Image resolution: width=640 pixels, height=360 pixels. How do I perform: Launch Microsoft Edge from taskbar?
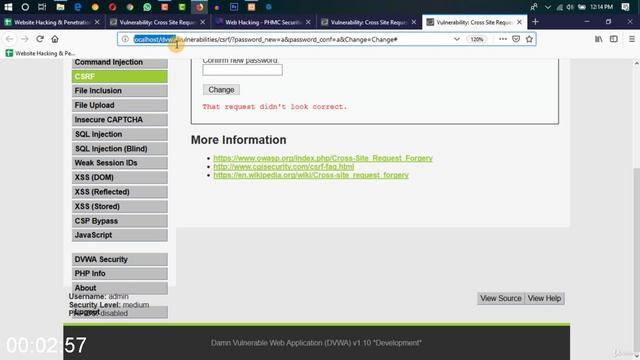click(x=78, y=7)
